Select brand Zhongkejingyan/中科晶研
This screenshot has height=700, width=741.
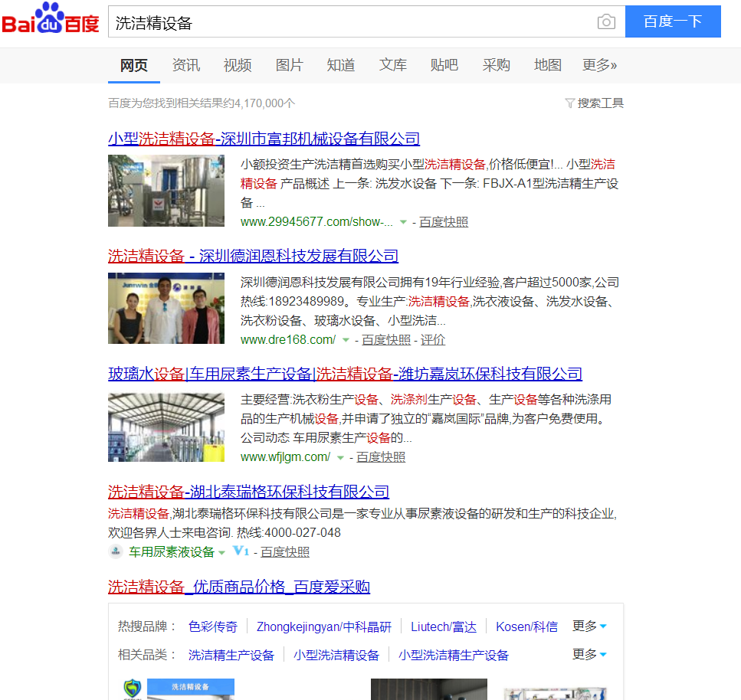coord(324,626)
